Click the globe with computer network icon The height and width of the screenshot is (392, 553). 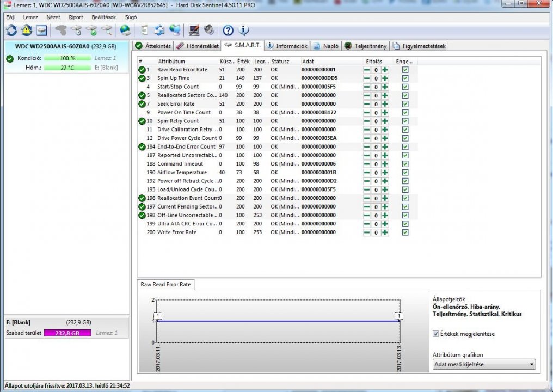click(x=175, y=30)
